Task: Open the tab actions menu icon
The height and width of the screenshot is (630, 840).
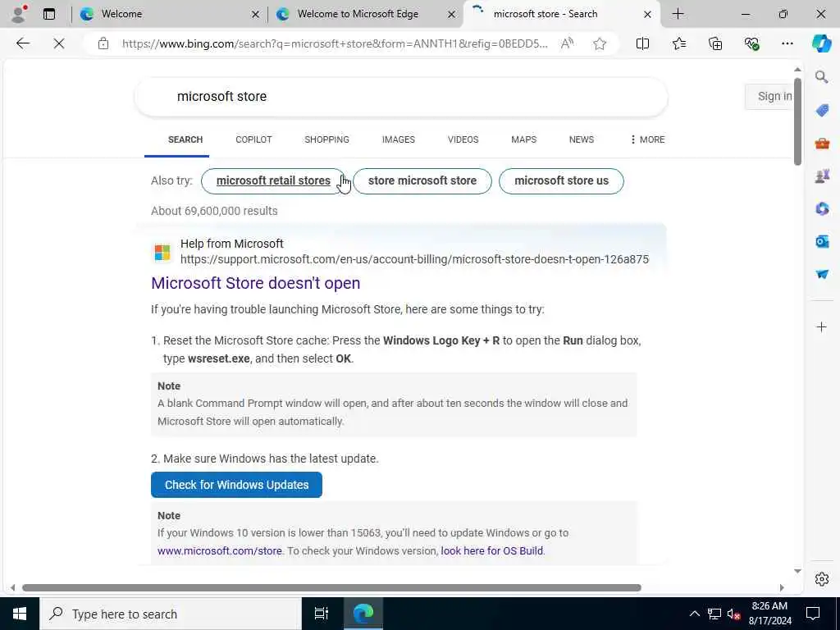Action: 49,14
